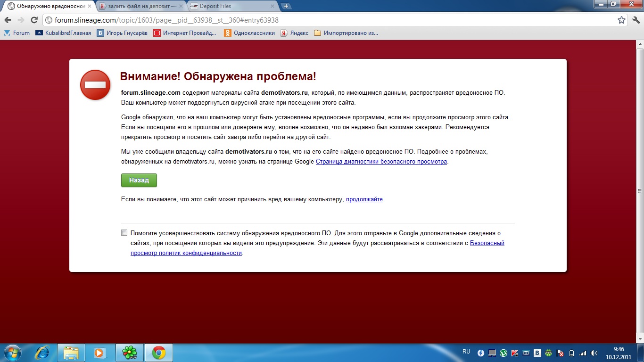
Task: Follow the 'продолжайте' link
Action: (364, 199)
